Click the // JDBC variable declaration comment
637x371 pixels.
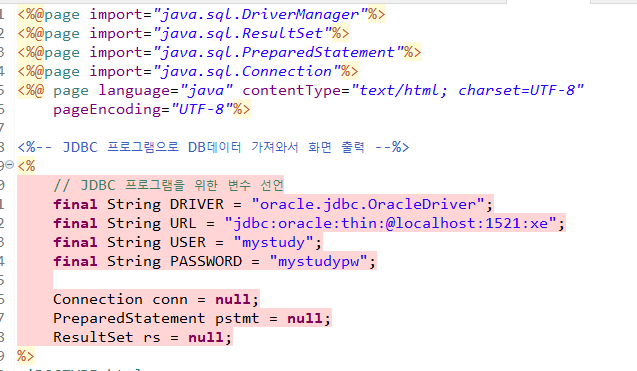tap(169, 185)
